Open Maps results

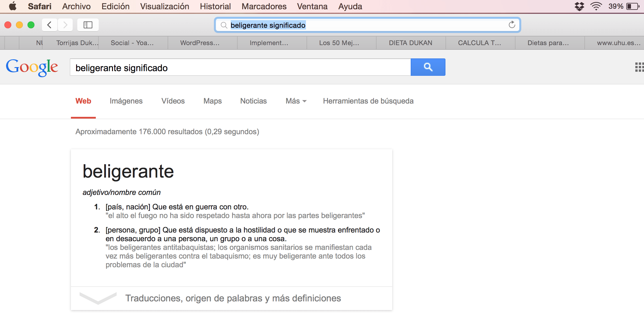click(212, 101)
